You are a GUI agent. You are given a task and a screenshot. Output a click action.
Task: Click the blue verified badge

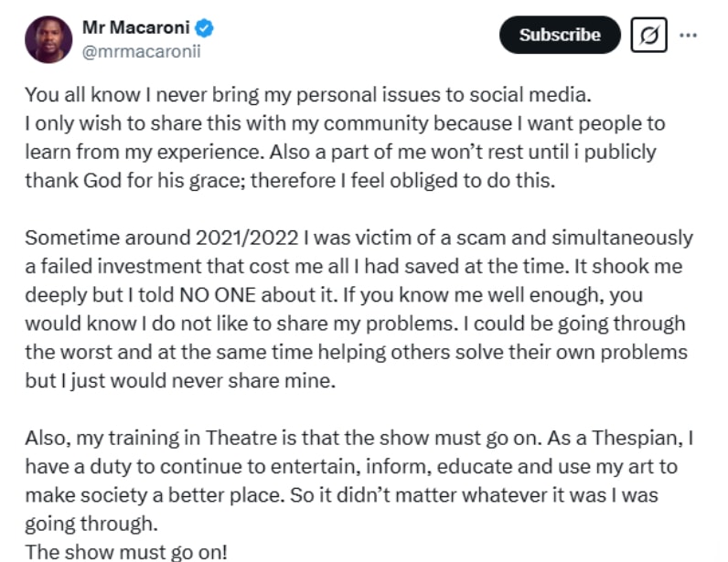206,29
